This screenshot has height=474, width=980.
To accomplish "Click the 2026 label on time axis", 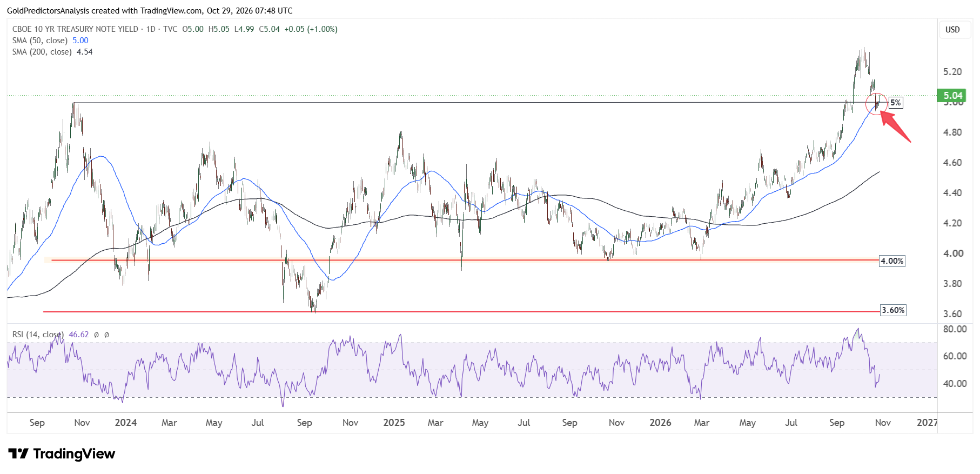I will click(660, 423).
